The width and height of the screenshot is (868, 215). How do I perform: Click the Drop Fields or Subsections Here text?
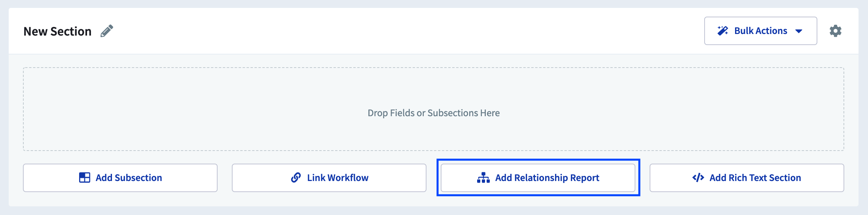coord(434,113)
